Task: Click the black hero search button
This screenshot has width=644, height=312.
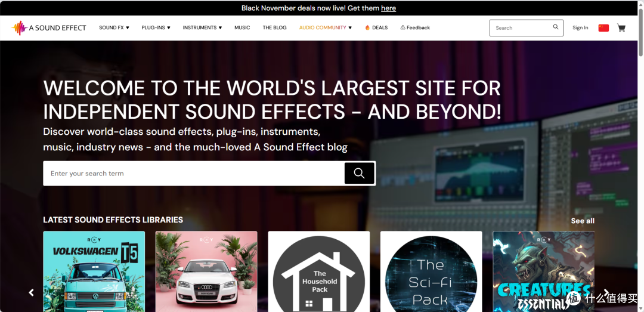Action: tap(360, 173)
